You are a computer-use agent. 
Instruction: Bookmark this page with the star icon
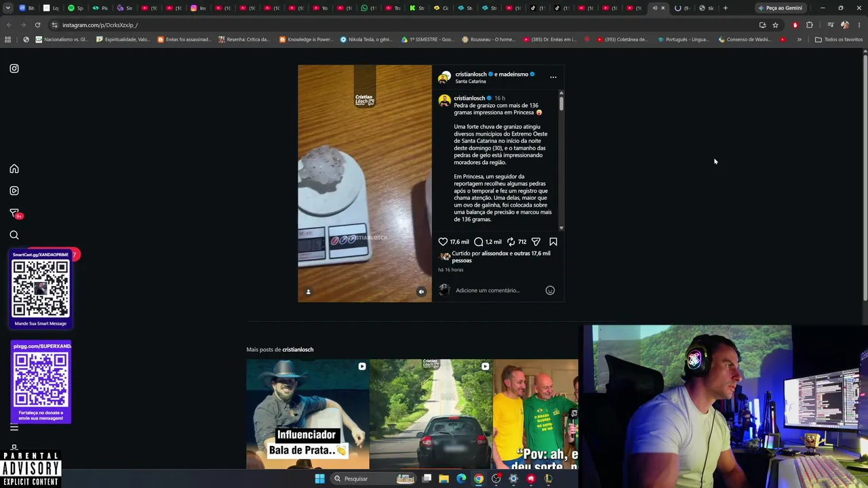[x=775, y=25]
